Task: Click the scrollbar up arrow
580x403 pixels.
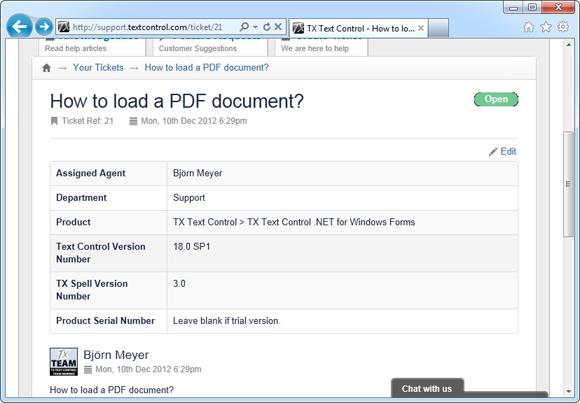Action: (x=569, y=45)
